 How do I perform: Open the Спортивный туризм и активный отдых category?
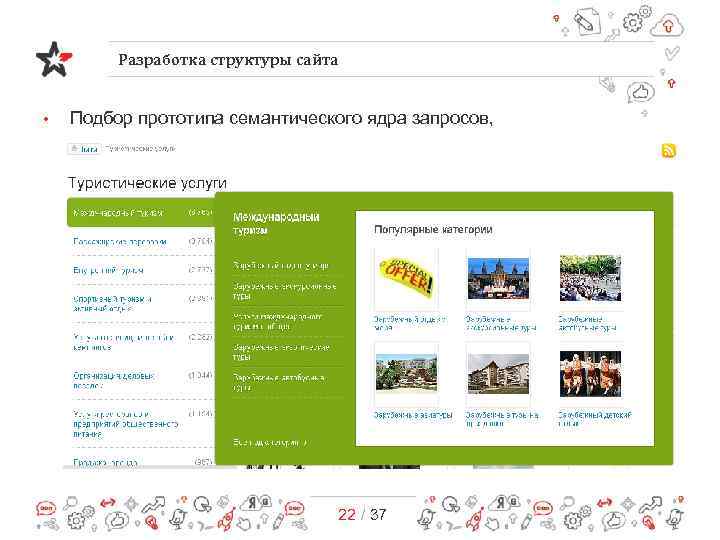point(141,304)
